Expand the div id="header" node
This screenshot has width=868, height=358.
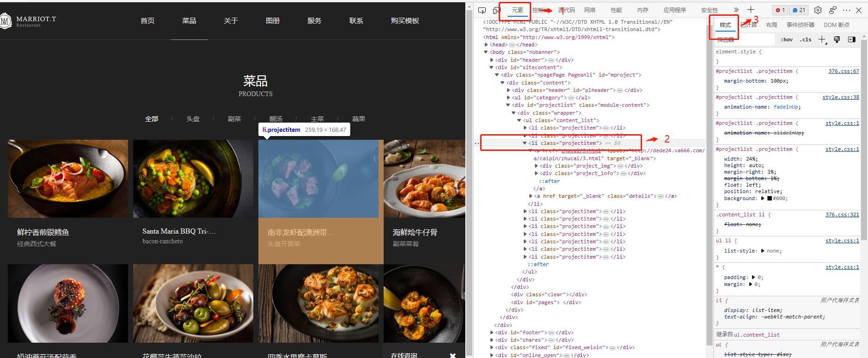(x=492, y=60)
